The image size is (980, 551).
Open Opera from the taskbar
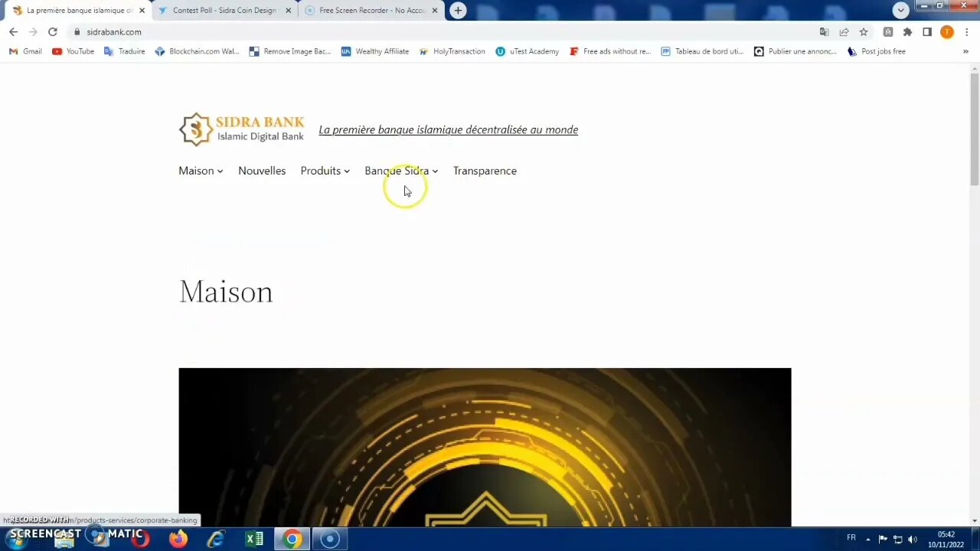coord(140,540)
